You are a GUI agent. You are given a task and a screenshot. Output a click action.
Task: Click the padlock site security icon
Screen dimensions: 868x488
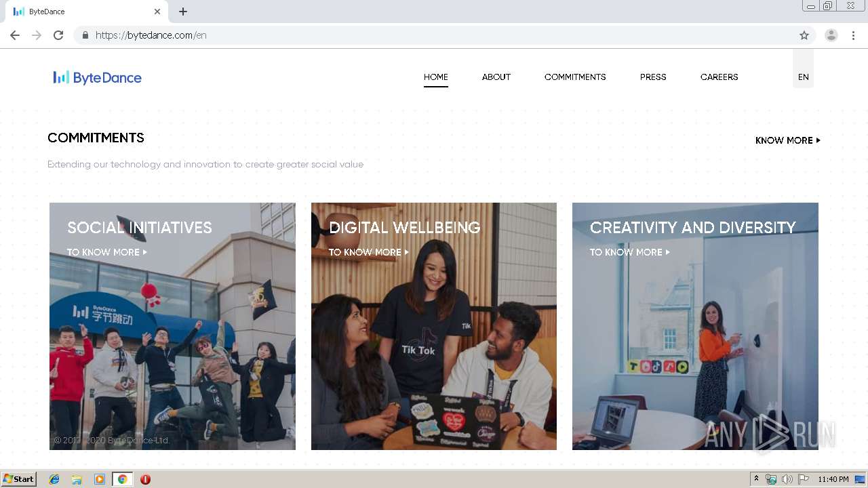[85, 35]
